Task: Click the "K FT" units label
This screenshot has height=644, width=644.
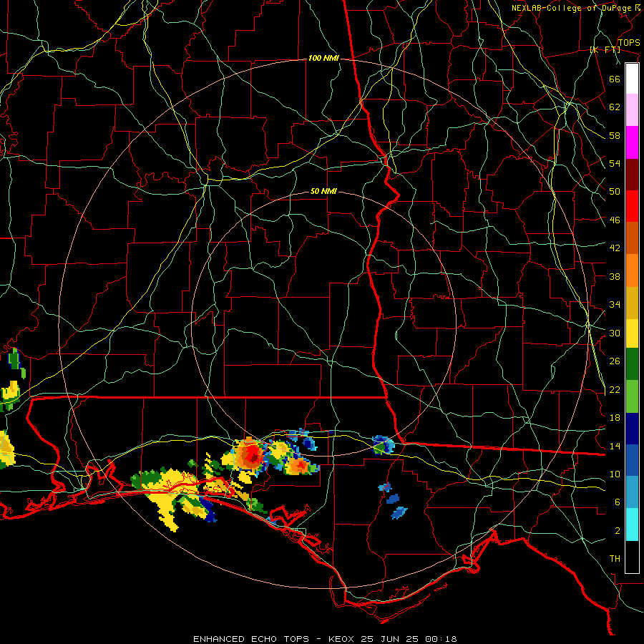Action: point(605,49)
